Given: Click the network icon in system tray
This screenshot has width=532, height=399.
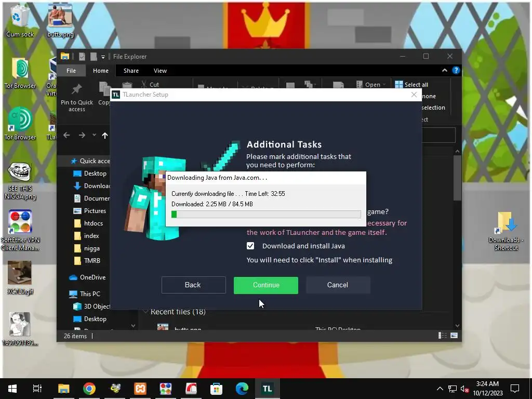Looking at the screenshot, I should click(453, 389).
